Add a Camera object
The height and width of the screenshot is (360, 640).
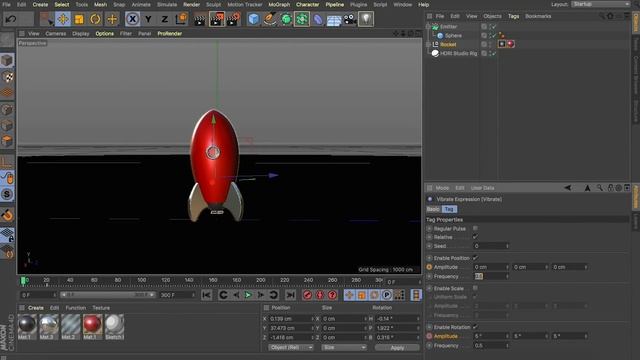(x=350, y=19)
